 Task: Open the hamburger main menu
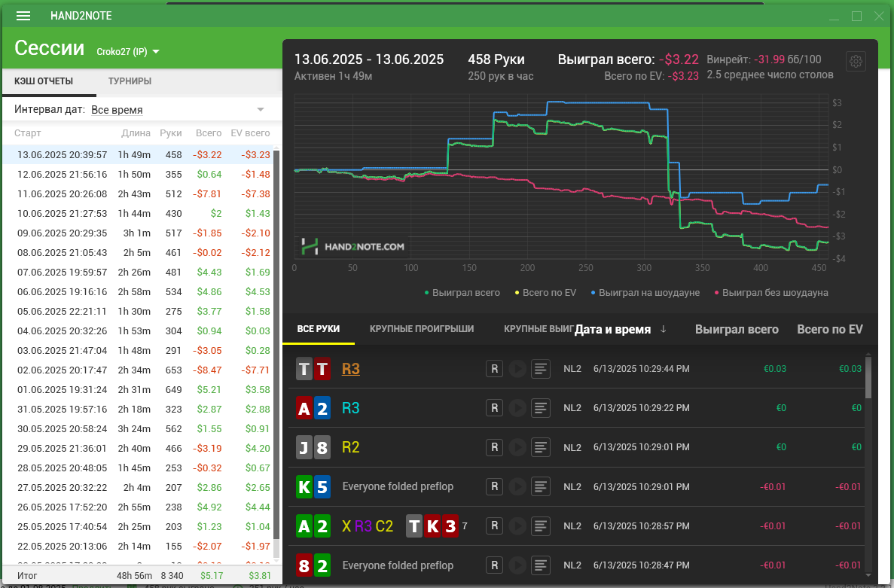tap(23, 16)
